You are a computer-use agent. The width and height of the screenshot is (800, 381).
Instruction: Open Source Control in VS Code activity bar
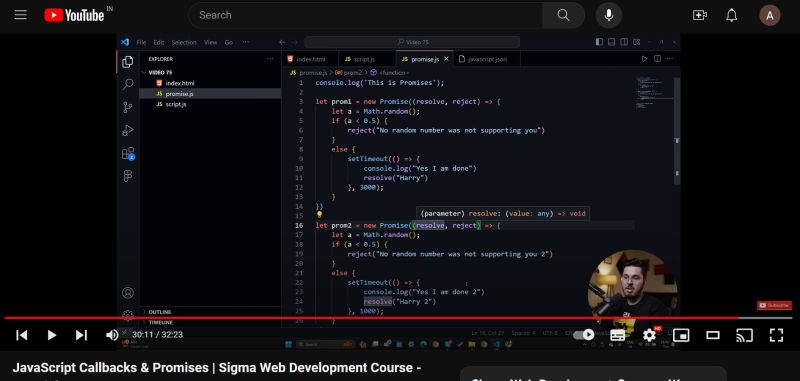tap(128, 107)
